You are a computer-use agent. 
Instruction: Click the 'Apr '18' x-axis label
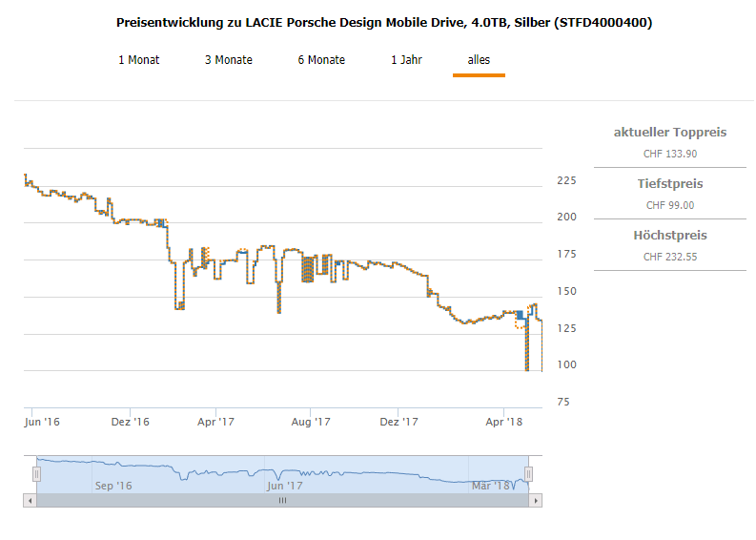click(504, 421)
